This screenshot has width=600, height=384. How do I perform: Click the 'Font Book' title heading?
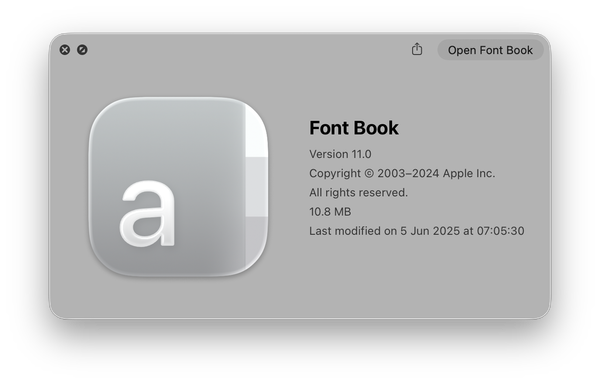[x=354, y=128]
